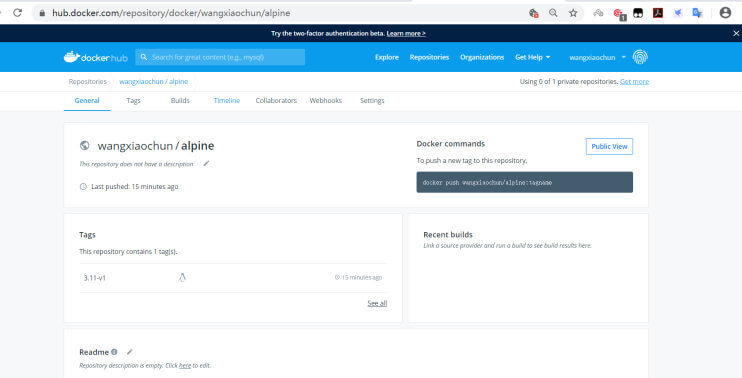Screen dimensions: 742x378
Task: Open the cloud extension icon
Action: (598, 13)
